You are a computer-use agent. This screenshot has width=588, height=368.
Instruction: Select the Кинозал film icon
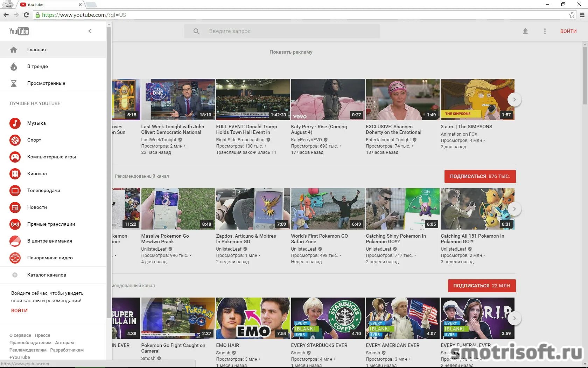[x=15, y=173]
